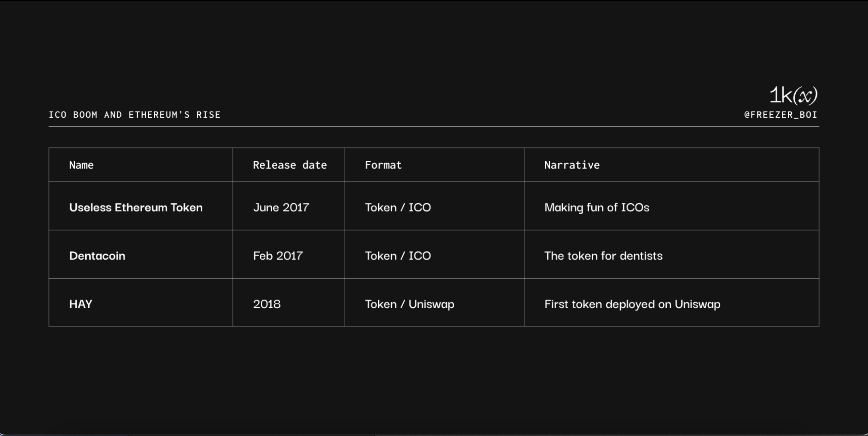Click the 2018 release date cell
This screenshot has width=868, height=436.
267,304
